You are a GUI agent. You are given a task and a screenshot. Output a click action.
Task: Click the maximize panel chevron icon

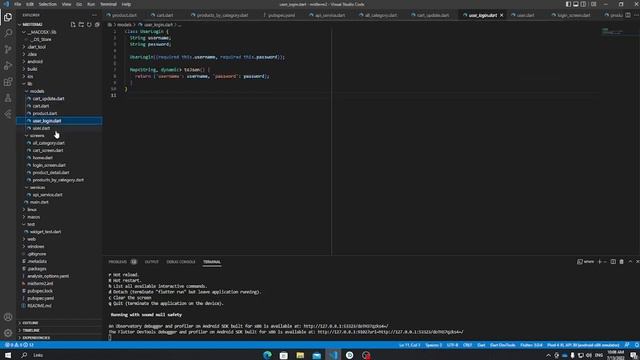630,262
